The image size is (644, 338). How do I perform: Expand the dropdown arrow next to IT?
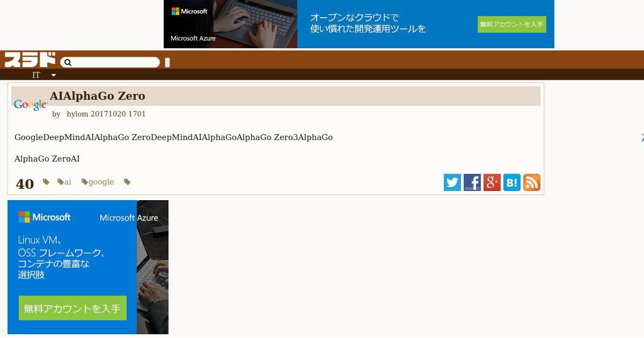click(54, 75)
